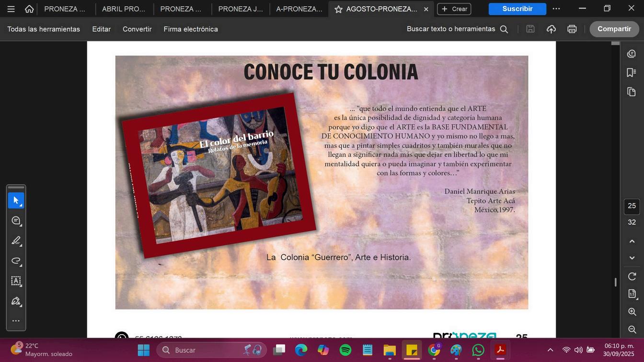Viewport: 644px width, 362px height.
Task: Click the taskbar Buscar search box
Action: click(x=212, y=350)
